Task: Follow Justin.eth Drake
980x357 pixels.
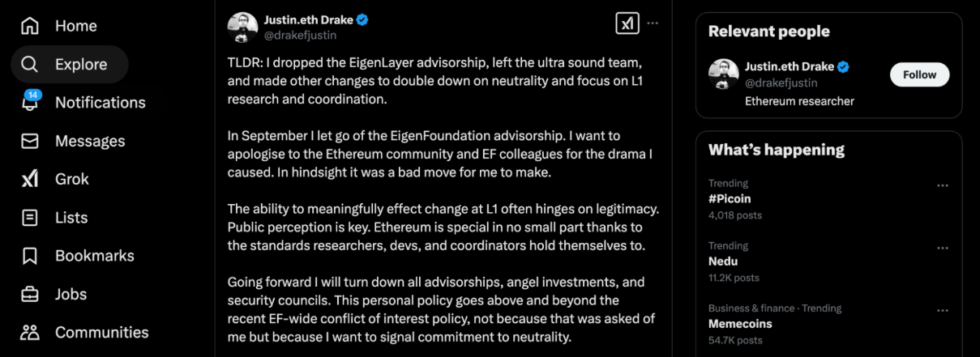Action: click(x=919, y=74)
